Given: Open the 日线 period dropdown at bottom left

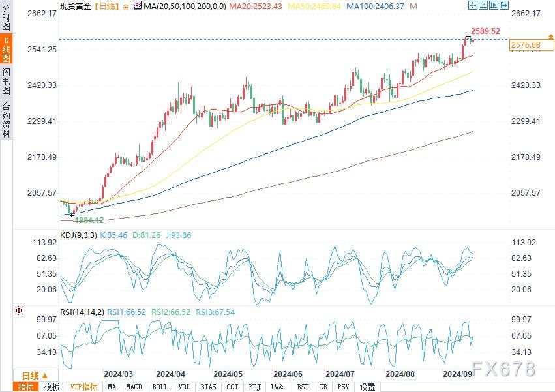Looking at the screenshot, I should [35, 376].
